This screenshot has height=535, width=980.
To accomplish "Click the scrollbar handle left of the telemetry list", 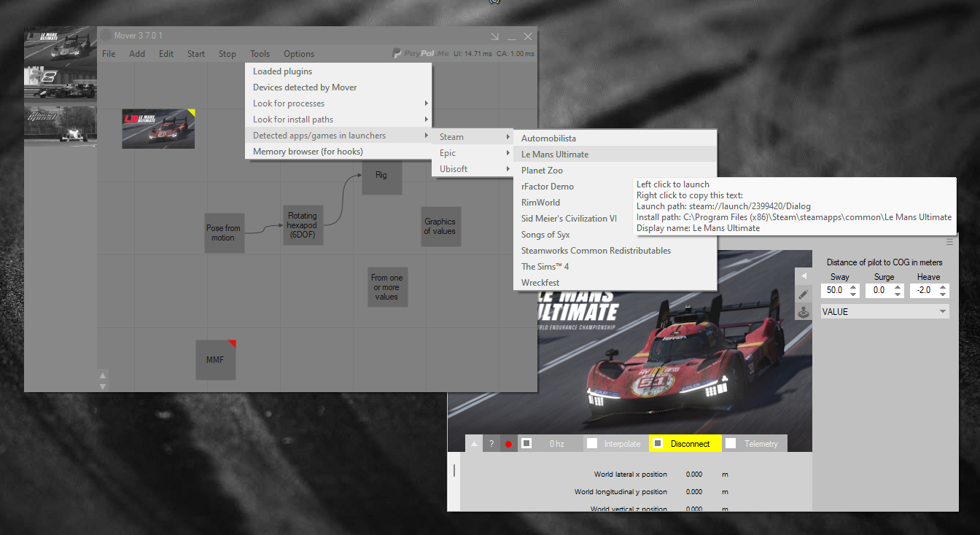I will click(x=454, y=470).
